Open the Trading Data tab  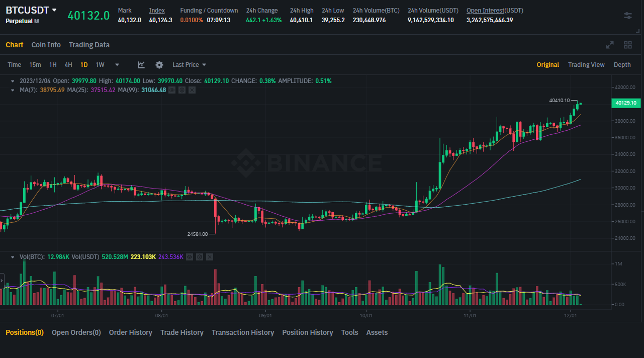pos(89,45)
